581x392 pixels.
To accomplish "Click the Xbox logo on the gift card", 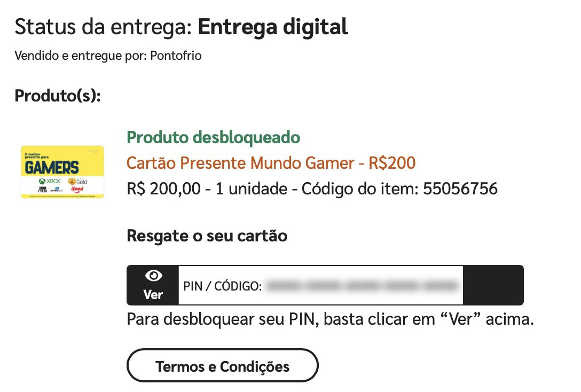I will [50, 181].
